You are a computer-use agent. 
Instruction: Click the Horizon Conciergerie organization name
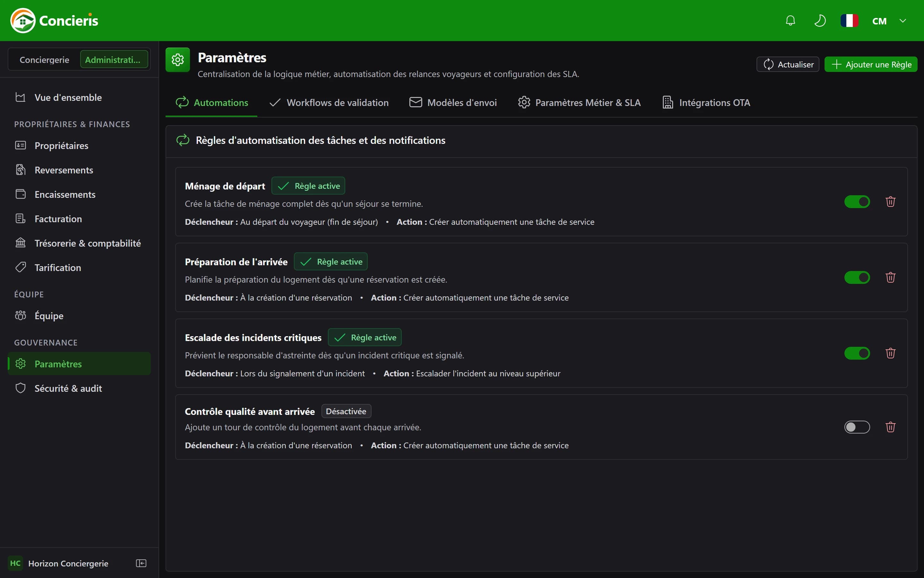pyautogui.click(x=68, y=564)
